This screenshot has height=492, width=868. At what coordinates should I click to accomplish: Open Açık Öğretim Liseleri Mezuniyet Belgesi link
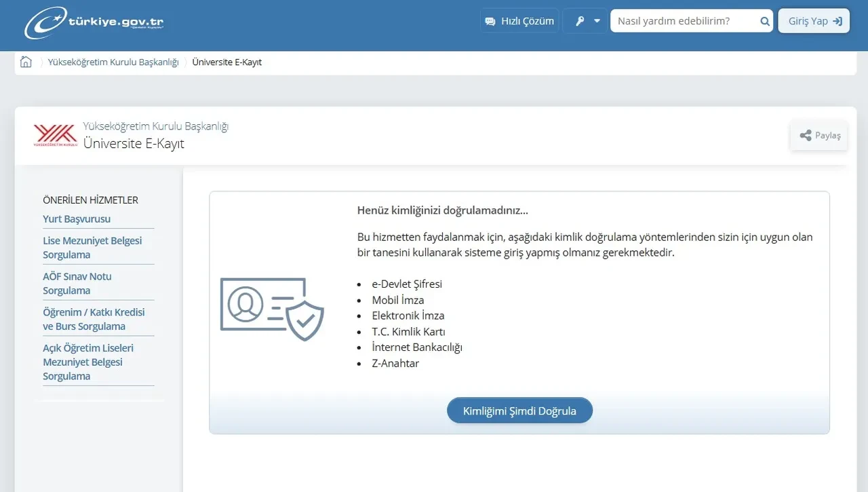pyautogui.click(x=88, y=362)
